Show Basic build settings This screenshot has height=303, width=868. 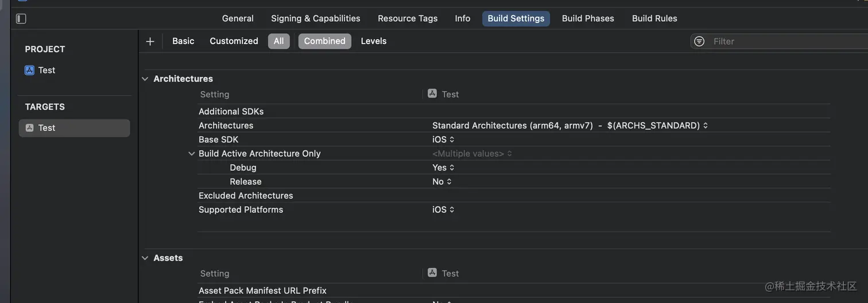point(183,41)
